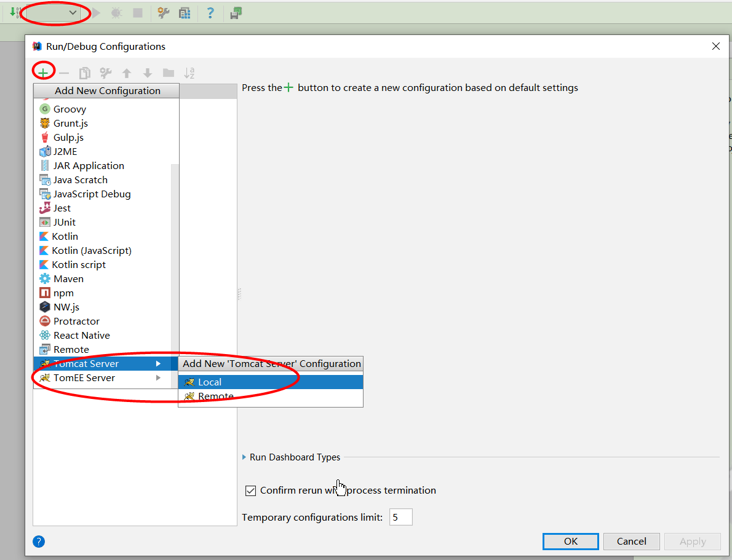
Task: Click the minus Remove Configuration icon
Action: (64, 73)
